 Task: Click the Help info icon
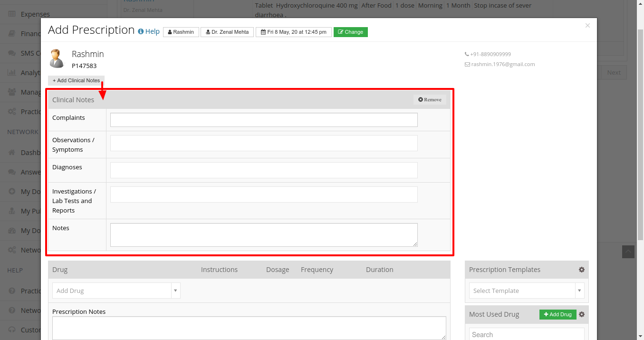click(x=141, y=31)
